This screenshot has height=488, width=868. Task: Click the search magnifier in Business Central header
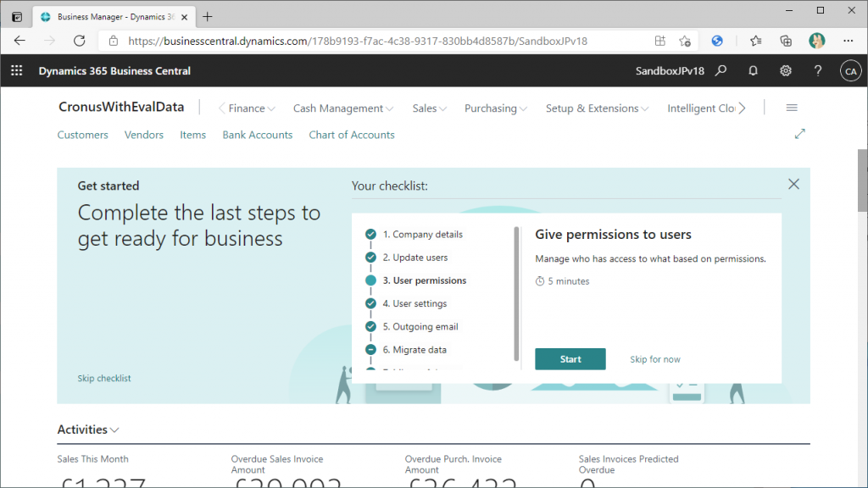click(x=721, y=71)
